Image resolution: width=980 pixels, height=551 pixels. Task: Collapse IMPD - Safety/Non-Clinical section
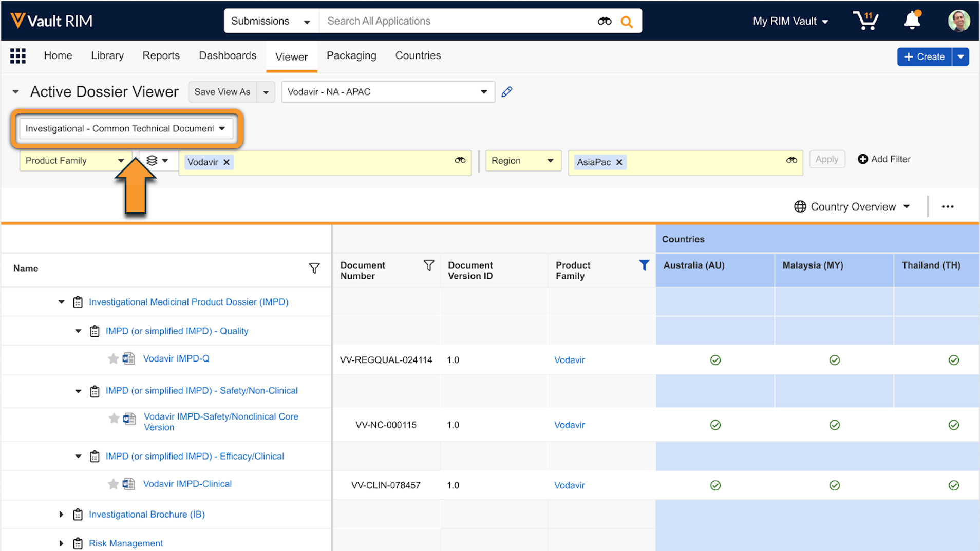coord(78,391)
